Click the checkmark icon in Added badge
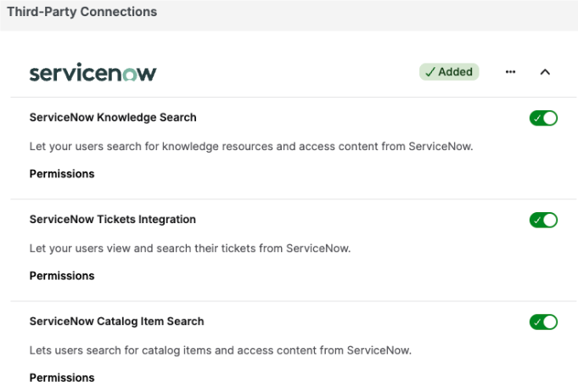This screenshot has width=578, height=392. [x=430, y=72]
